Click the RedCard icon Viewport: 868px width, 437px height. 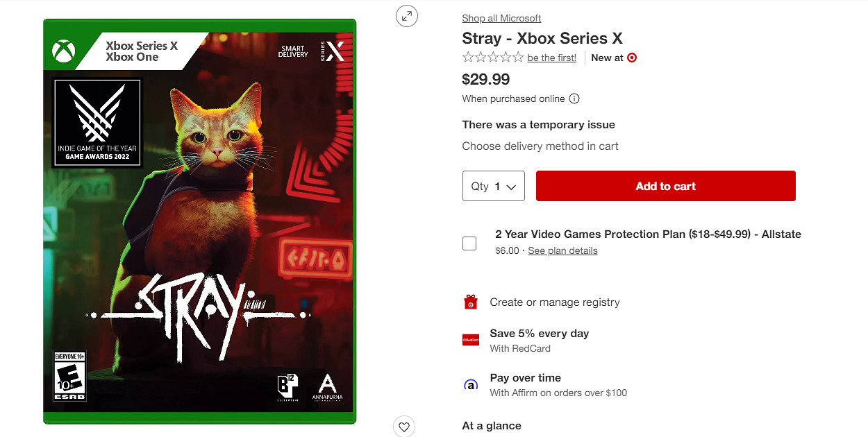click(x=470, y=340)
